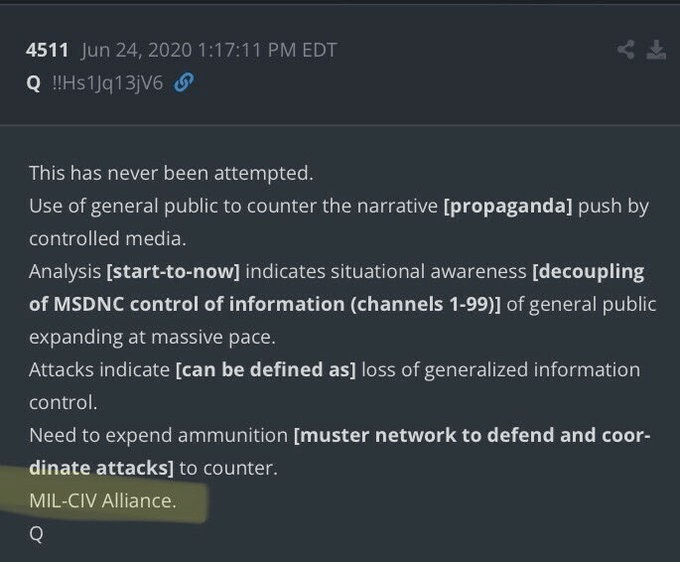
Task: Click the highlighted MIL-CIV Alliance line
Action: point(103,501)
